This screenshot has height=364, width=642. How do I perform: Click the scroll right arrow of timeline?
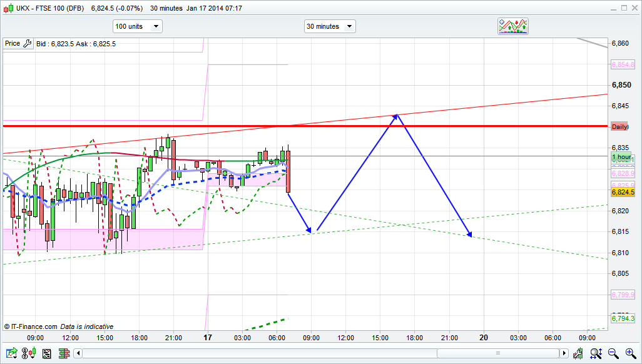coord(565,354)
